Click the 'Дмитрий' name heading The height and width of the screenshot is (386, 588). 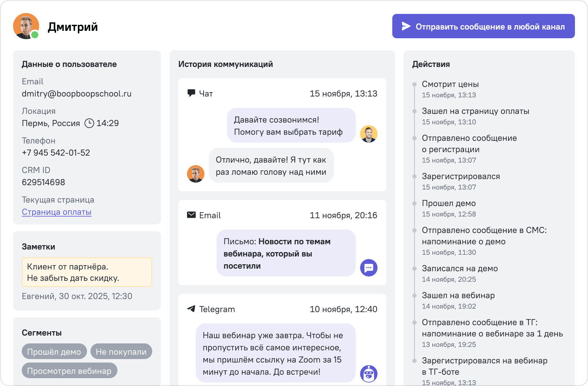pyautogui.click(x=73, y=27)
